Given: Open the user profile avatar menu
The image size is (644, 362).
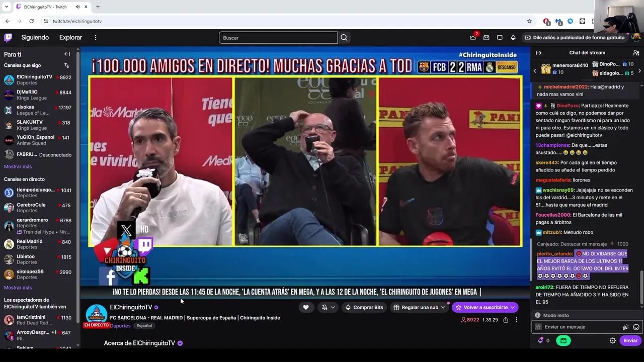Looking at the screenshot, I should (636, 38).
